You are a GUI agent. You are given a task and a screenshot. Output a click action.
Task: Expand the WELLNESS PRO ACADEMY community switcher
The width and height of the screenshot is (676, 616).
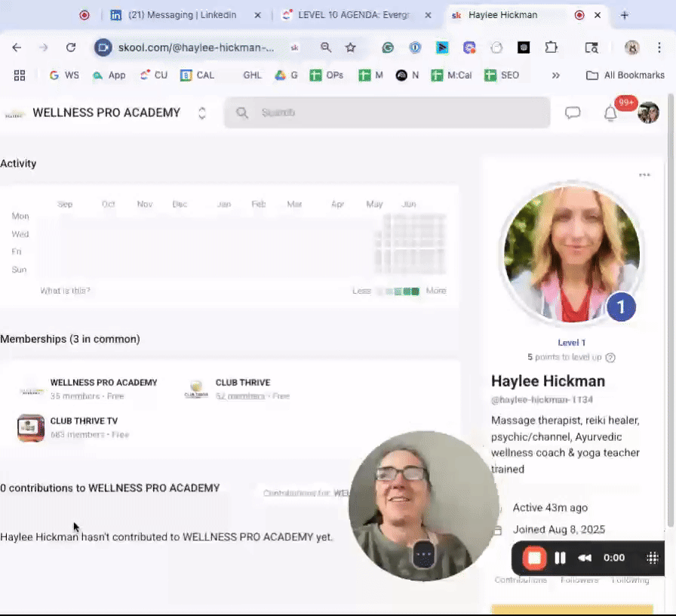[201, 113]
